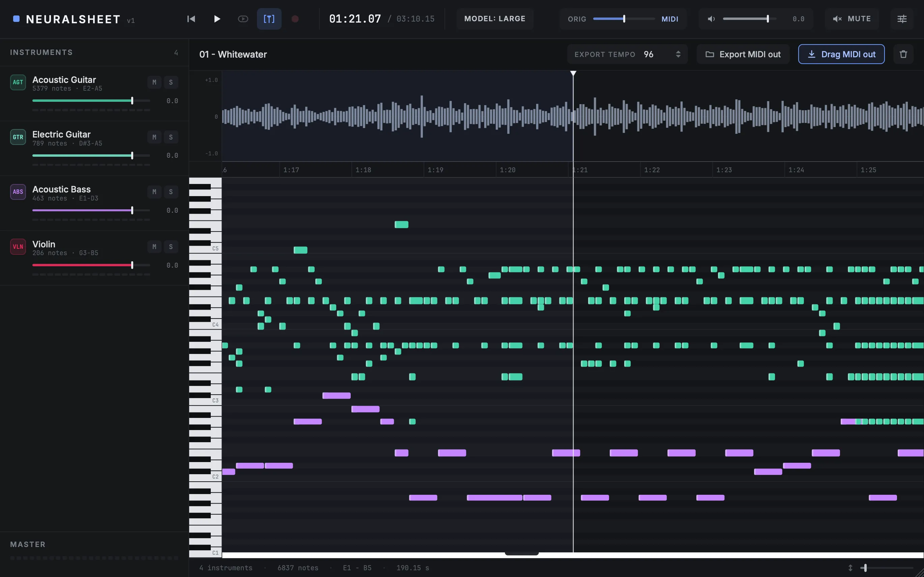Click the 1:23 mark on the timeline ruler
The width and height of the screenshot is (924, 577).
click(x=724, y=170)
